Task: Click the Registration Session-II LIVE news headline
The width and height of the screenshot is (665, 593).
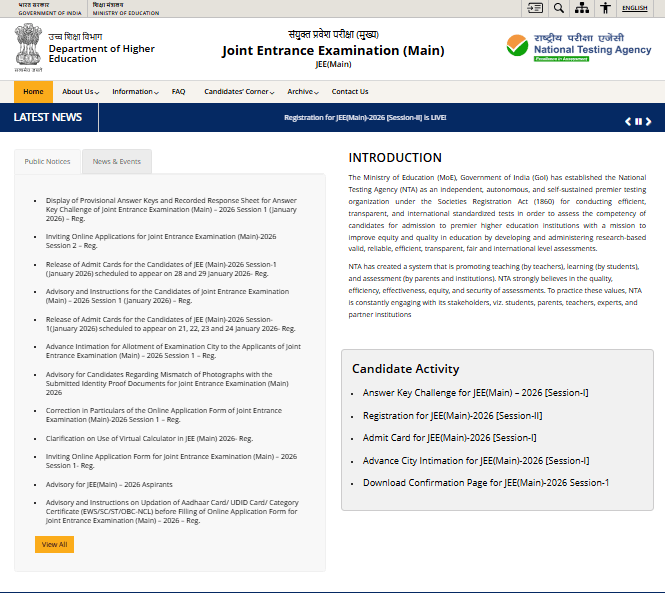Action: (365, 117)
